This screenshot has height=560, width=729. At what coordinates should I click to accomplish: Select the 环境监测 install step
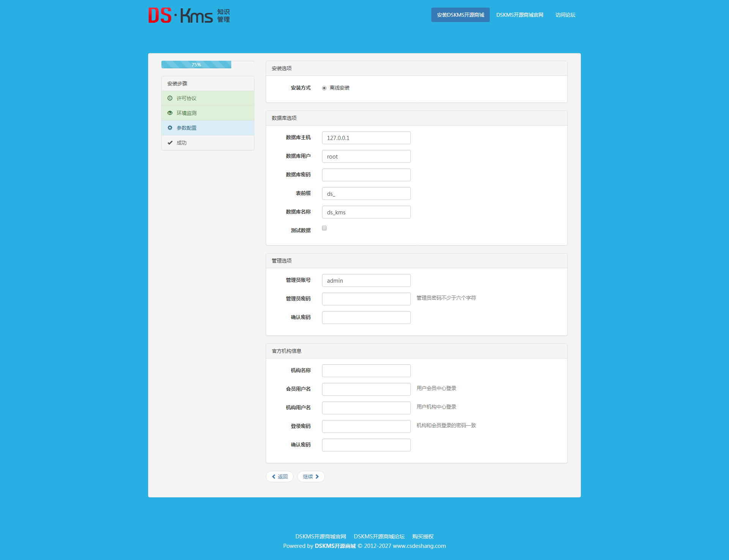click(x=208, y=113)
